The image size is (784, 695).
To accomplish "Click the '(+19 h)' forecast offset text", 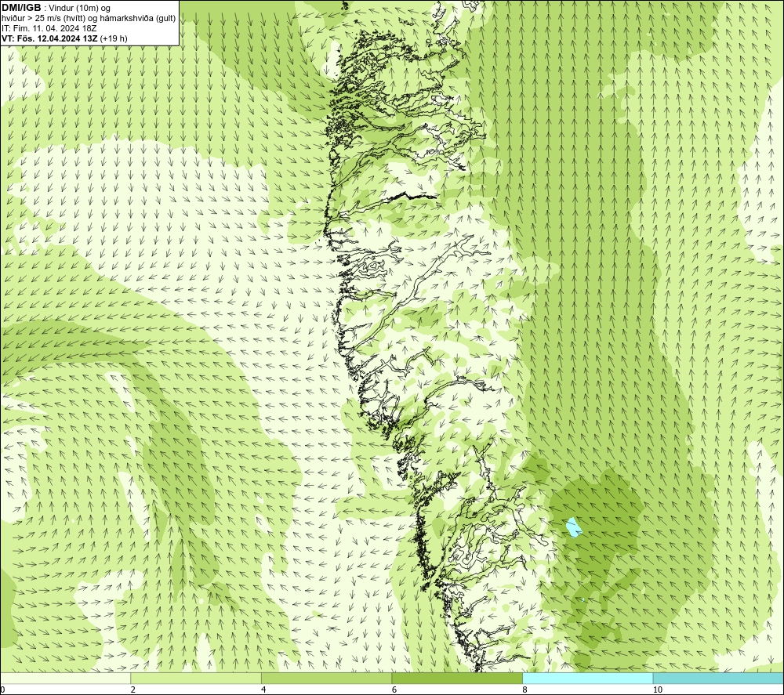I will coord(114,38).
